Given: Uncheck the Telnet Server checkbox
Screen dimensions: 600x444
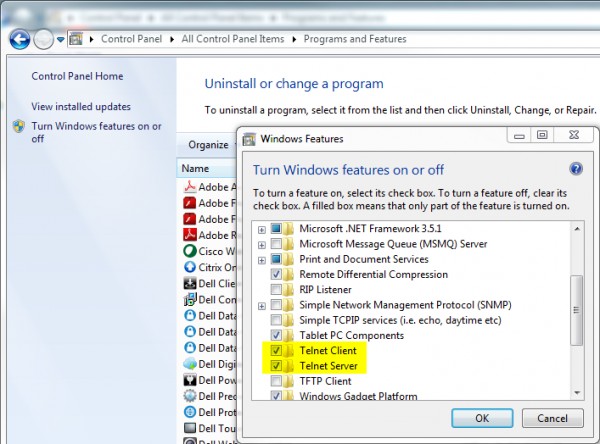Looking at the screenshot, I should point(276,366).
